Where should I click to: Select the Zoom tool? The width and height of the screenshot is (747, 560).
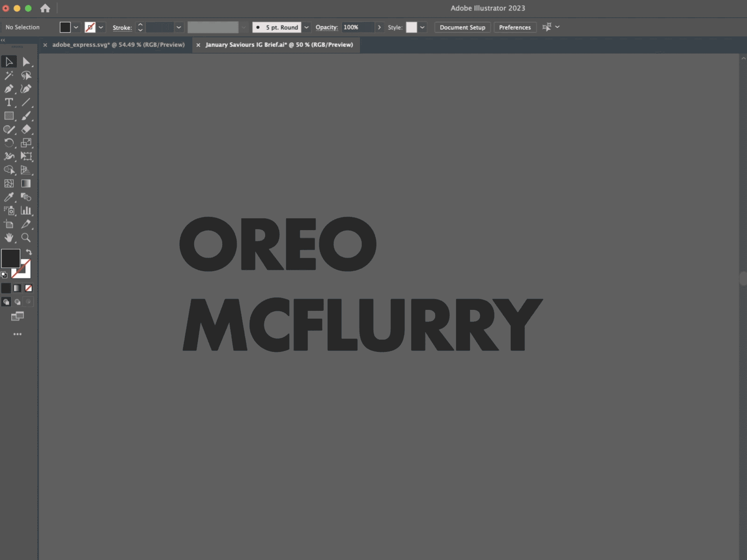tap(26, 238)
